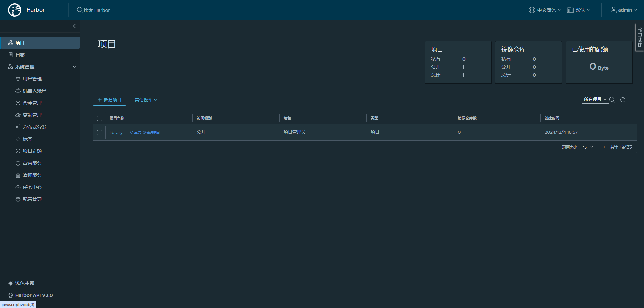
Task: Select 日志 in the sidebar menu
Action: tap(20, 55)
